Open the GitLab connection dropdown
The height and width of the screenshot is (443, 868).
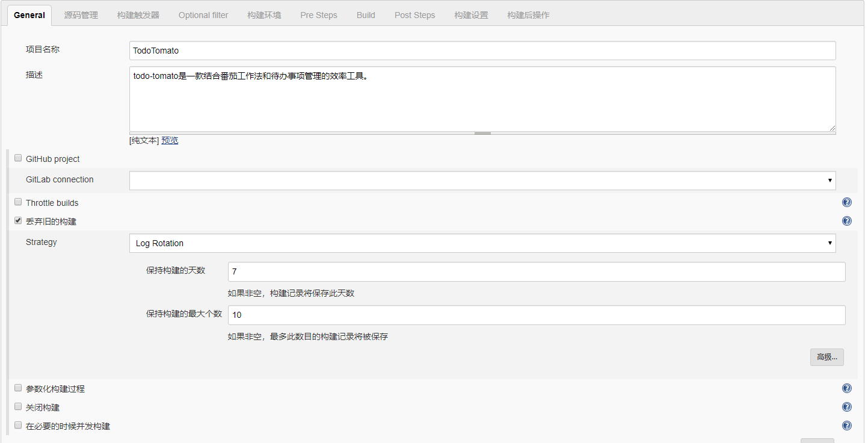pos(482,180)
